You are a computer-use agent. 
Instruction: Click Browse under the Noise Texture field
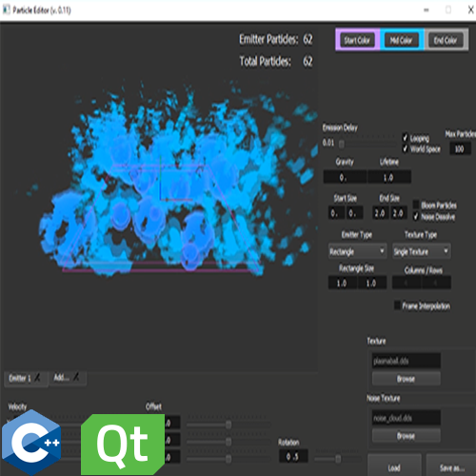point(407,436)
